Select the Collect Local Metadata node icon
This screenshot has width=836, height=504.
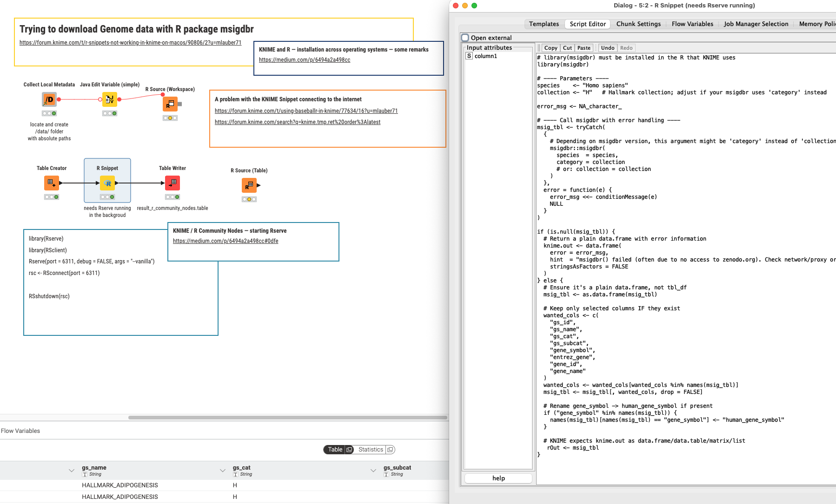(x=49, y=99)
